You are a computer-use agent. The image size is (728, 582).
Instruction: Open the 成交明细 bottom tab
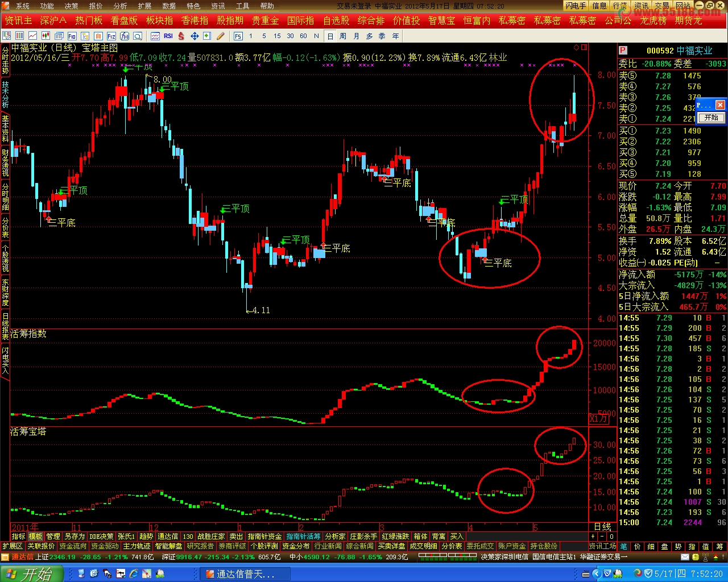pyautogui.click(x=423, y=546)
